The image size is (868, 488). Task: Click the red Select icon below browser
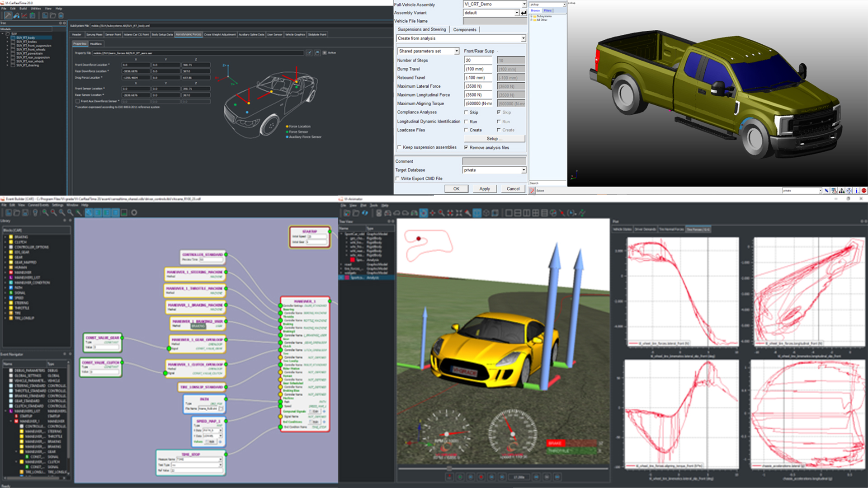[x=532, y=191]
